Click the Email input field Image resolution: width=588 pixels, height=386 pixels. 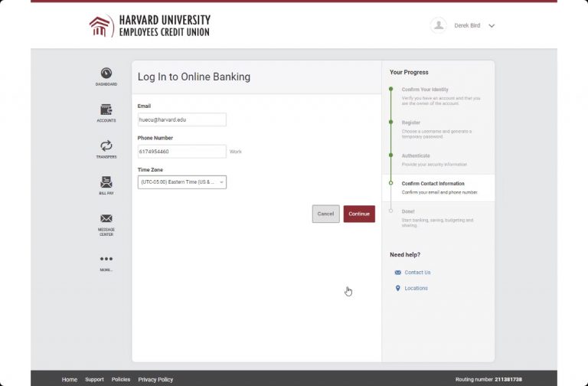pyautogui.click(x=182, y=119)
